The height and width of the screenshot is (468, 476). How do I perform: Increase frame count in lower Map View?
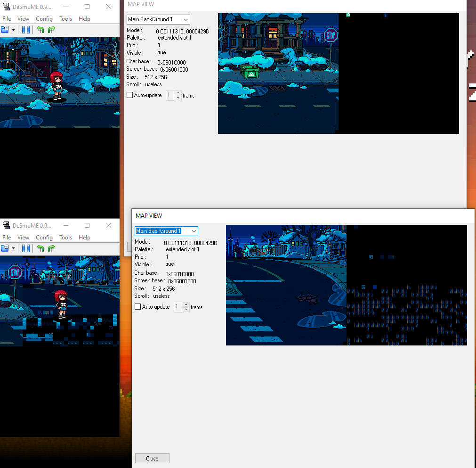pyautogui.click(x=186, y=304)
